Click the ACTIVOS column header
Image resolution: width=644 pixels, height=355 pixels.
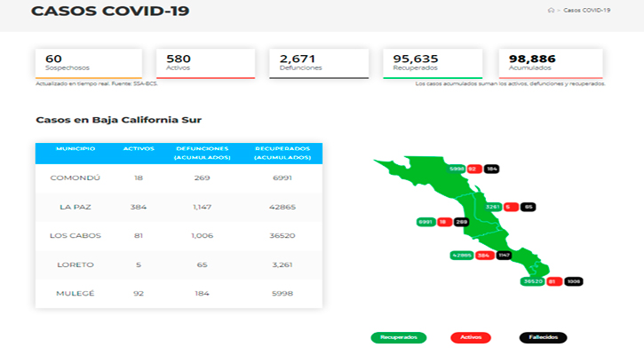139,148
